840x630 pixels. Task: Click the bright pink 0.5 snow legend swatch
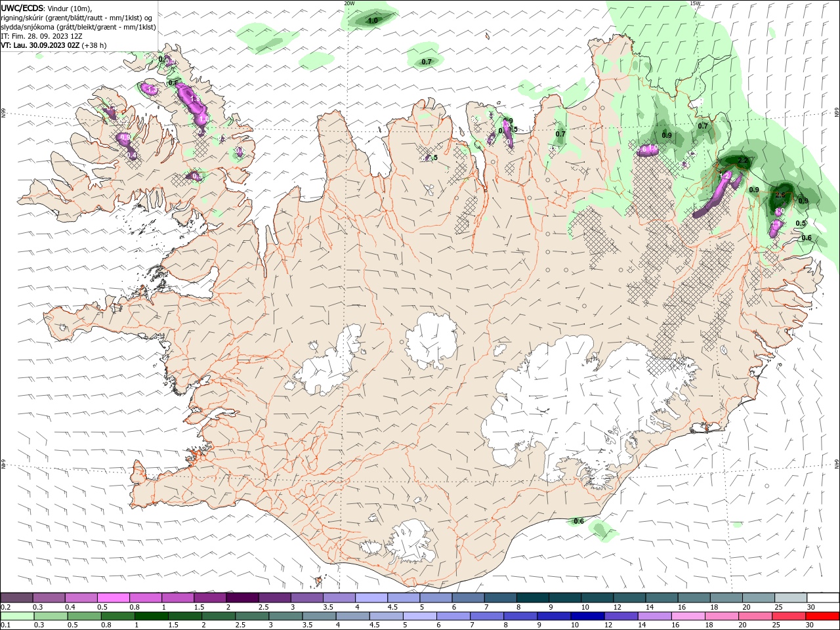pos(114,598)
